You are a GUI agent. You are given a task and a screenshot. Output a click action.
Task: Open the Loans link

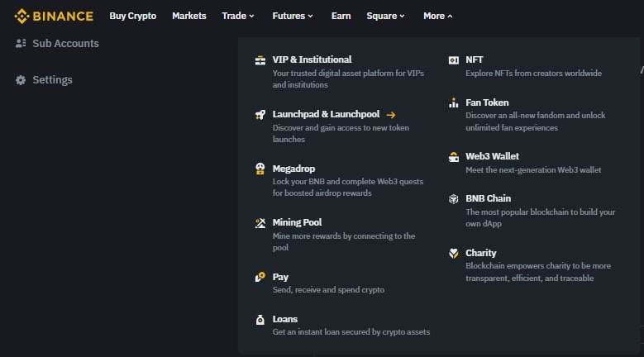coord(285,319)
